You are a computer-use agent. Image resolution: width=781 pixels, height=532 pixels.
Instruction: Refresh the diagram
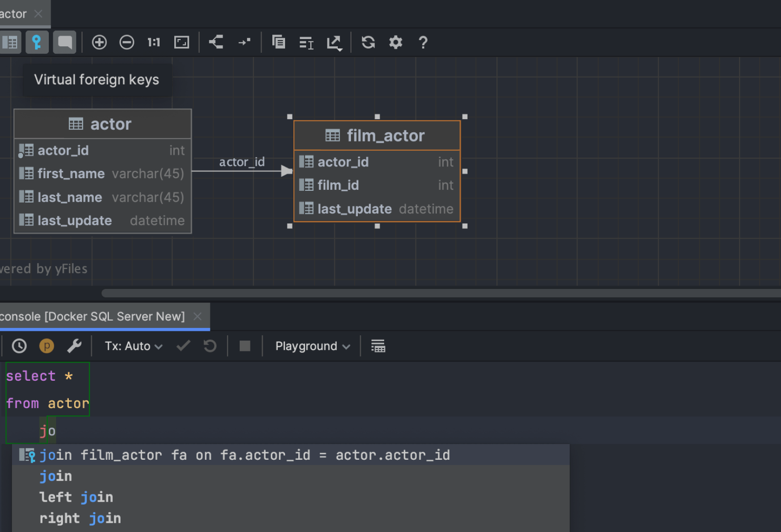(368, 42)
